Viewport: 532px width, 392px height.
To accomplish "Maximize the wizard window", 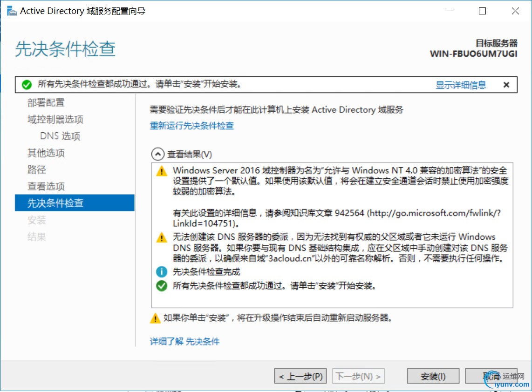I will click(482, 11).
